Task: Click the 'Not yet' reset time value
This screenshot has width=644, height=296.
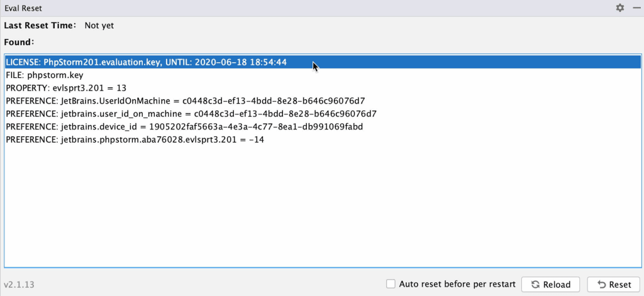Action: tap(99, 26)
